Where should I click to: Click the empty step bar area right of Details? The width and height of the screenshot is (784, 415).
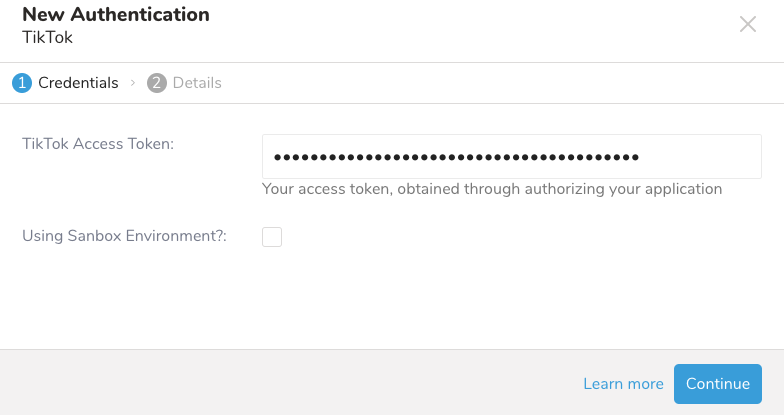coord(500,83)
